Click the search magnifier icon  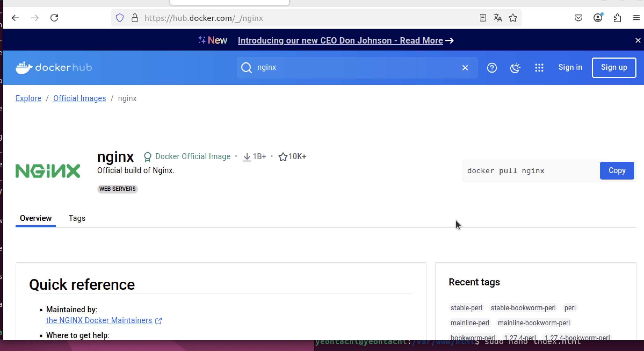(246, 68)
